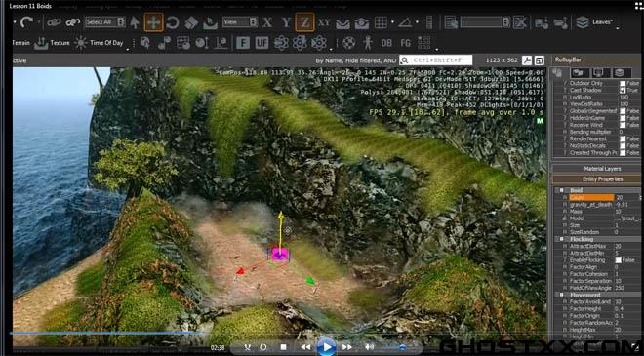The width and height of the screenshot is (644, 356).
Task: Click the human figure character icon
Action: [368, 43]
